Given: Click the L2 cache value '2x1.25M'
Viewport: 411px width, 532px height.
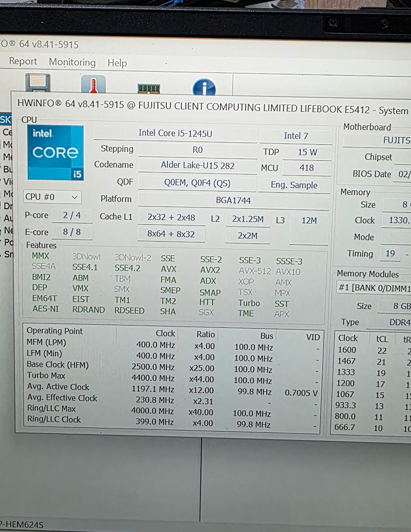Looking at the screenshot, I should (248, 219).
